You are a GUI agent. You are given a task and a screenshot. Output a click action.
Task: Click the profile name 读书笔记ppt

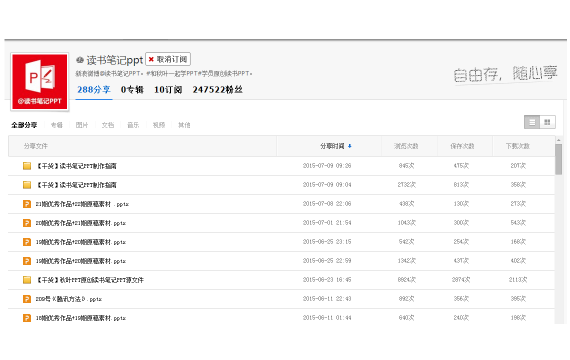point(115,60)
